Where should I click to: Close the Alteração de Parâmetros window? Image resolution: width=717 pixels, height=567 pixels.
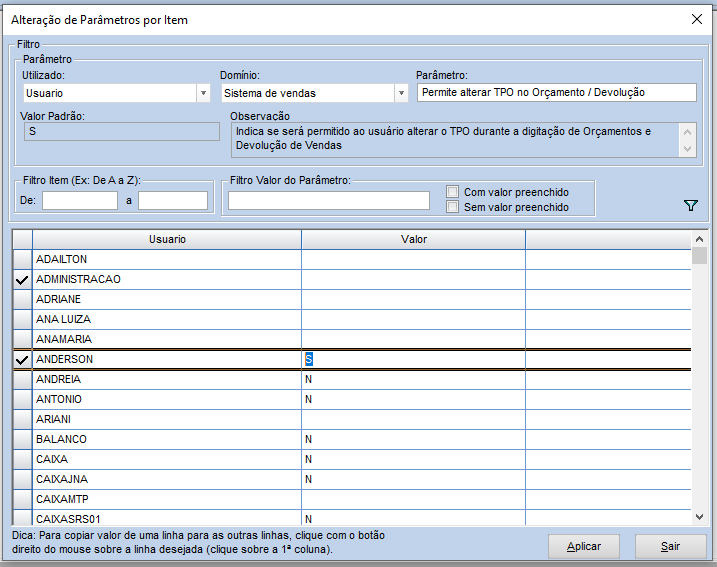[697, 19]
